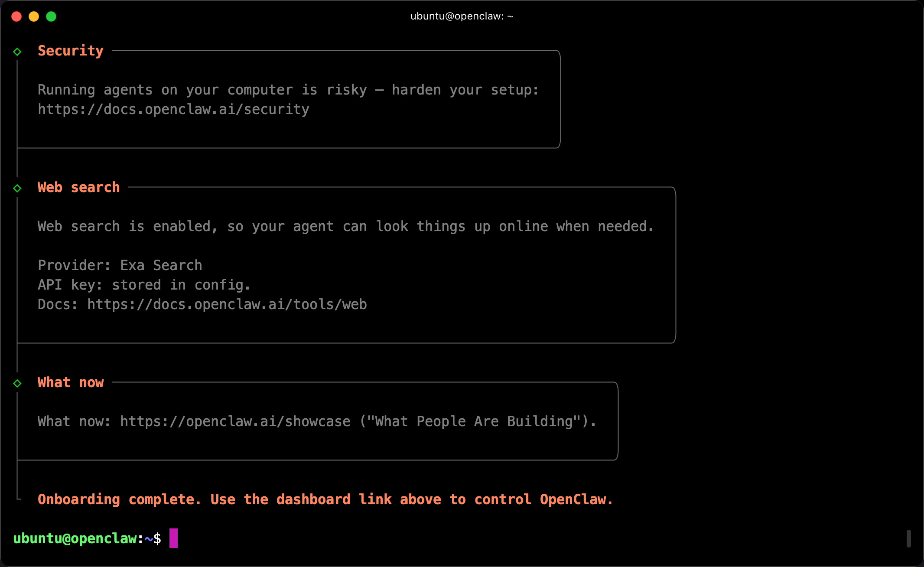This screenshot has width=924, height=567.
Task: Click the ubuntu@openclaw window title
Action: click(x=462, y=16)
